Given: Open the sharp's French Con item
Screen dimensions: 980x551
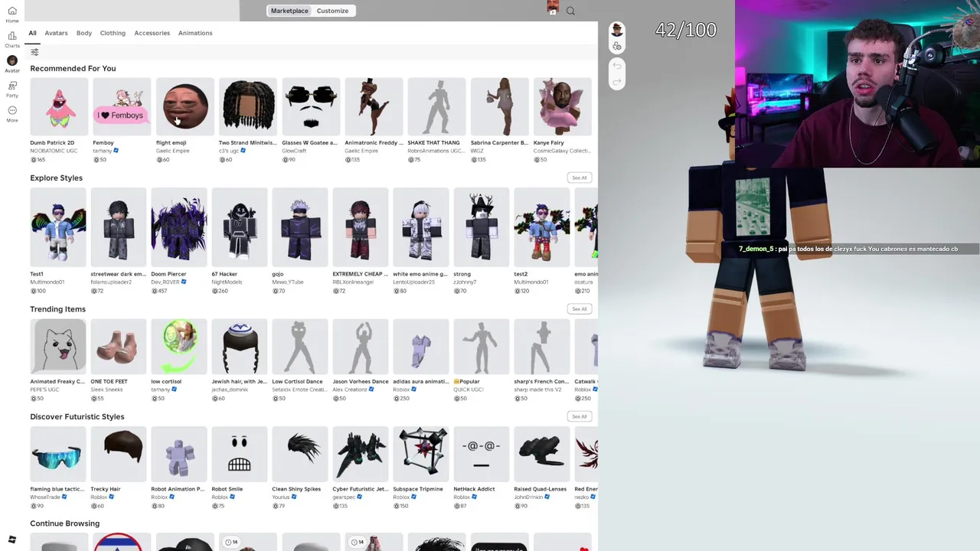Looking at the screenshot, I should (x=542, y=347).
